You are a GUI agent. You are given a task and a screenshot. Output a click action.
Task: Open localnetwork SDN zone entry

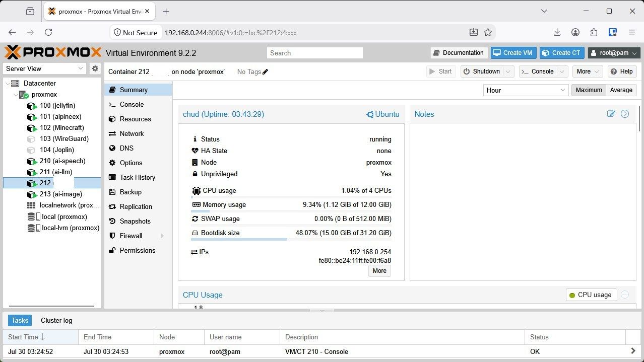tap(69, 205)
